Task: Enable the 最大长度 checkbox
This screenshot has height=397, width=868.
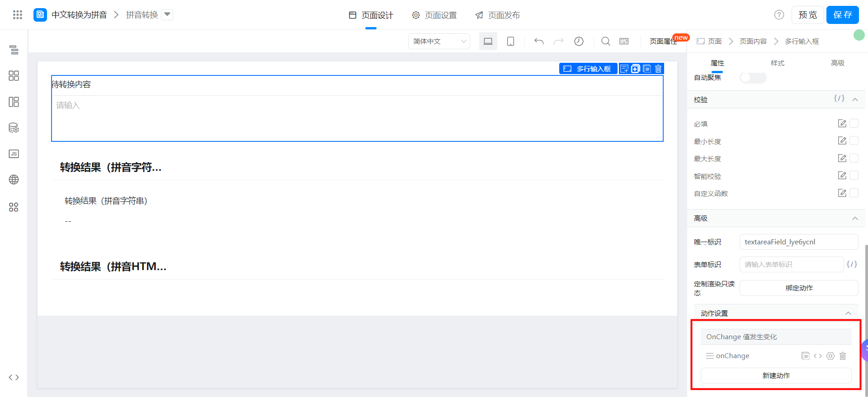Action: tap(854, 158)
